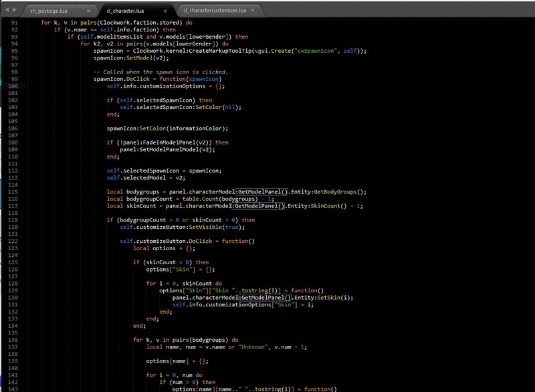Select line number 122 in the gutter
This screenshot has height=392, width=535.
pos(13,241)
